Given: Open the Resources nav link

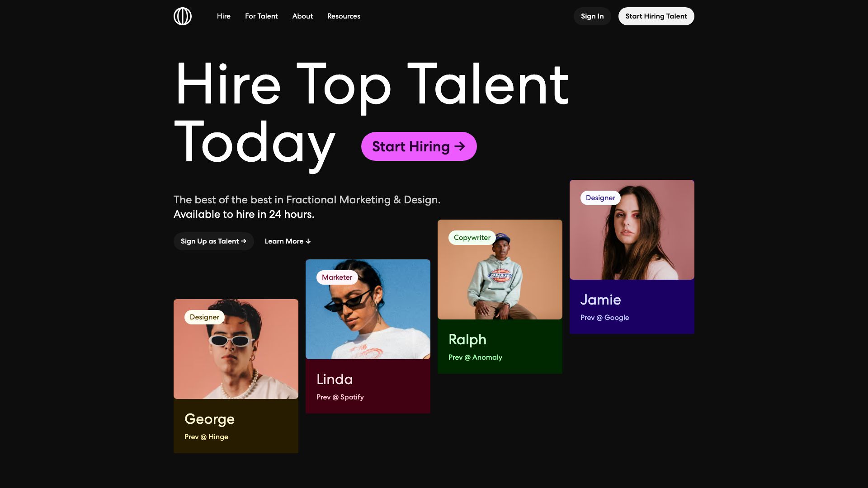Looking at the screenshot, I should click(344, 16).
